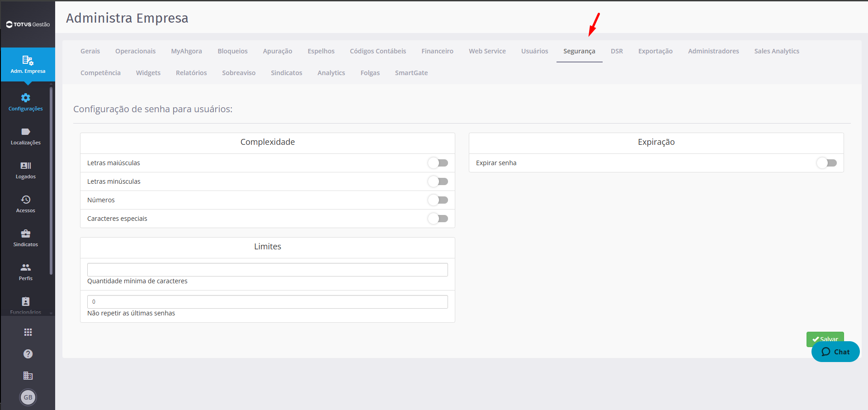Switch to the Financeiro tab
This screenshot has width=868, height=410.
click(437, 51)
